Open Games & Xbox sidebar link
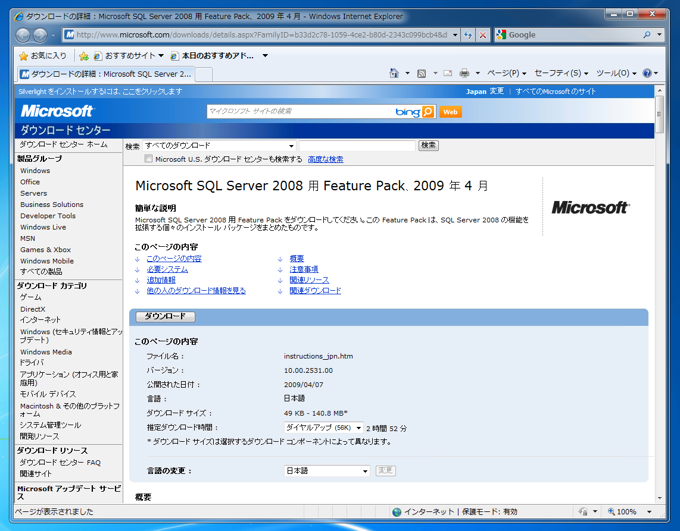 click(46, 249)
